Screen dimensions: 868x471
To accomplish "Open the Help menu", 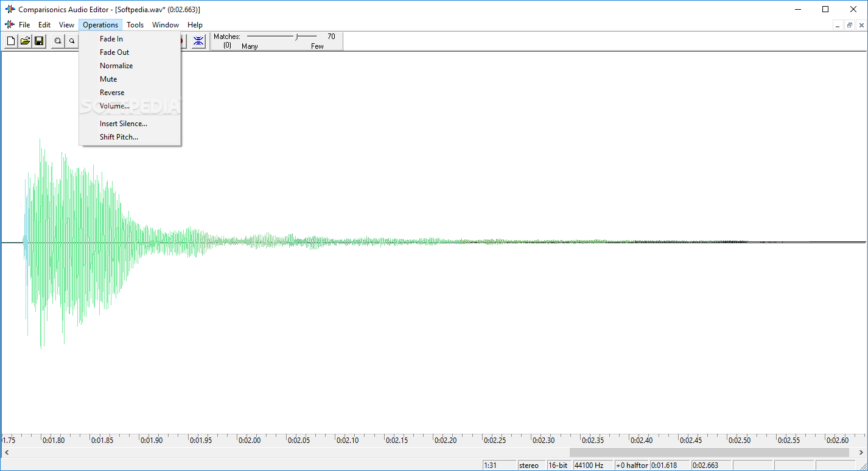I will tap(195, 25).
